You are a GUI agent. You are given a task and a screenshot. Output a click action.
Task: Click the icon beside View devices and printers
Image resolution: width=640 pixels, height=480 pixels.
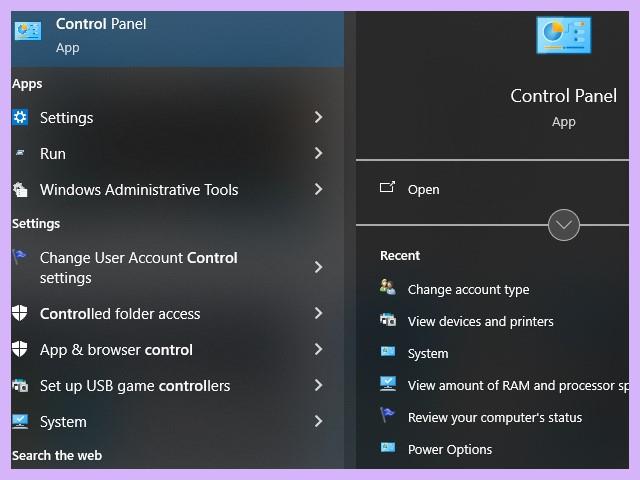[388, 320]
